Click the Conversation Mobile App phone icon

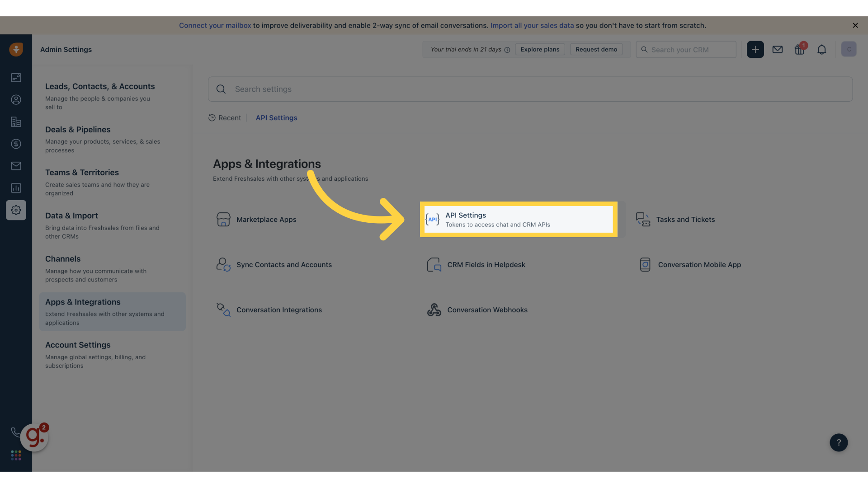pyautogui.click(x=645, y=265)
